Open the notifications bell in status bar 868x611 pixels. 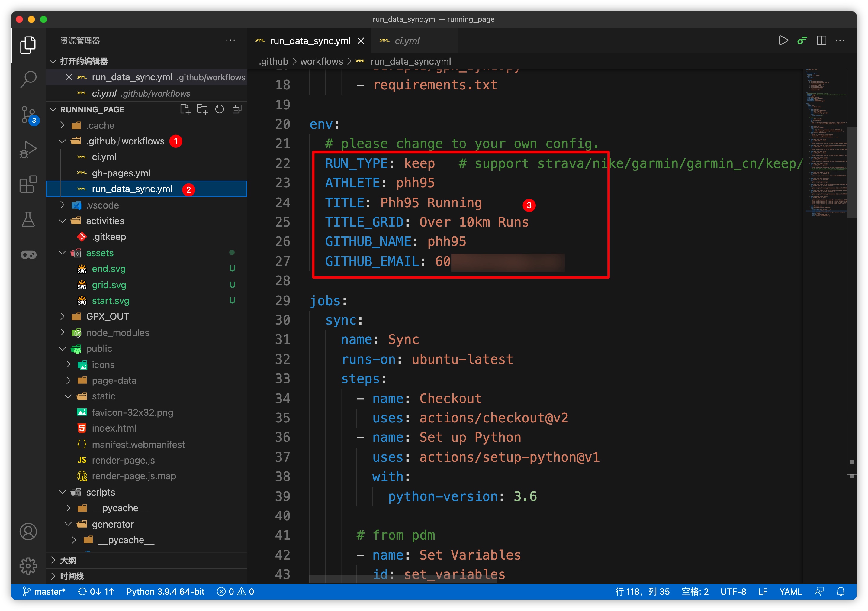pos(841,591)
